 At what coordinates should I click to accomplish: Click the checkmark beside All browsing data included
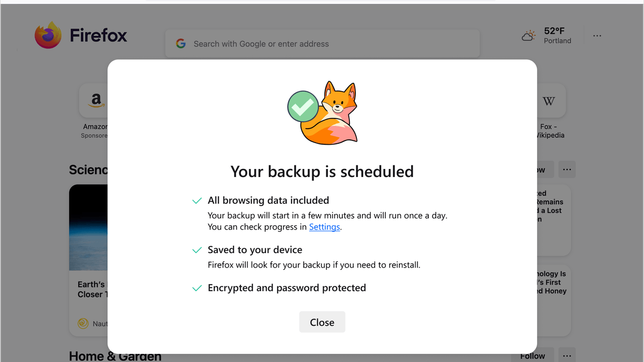(x=197, y=200)
